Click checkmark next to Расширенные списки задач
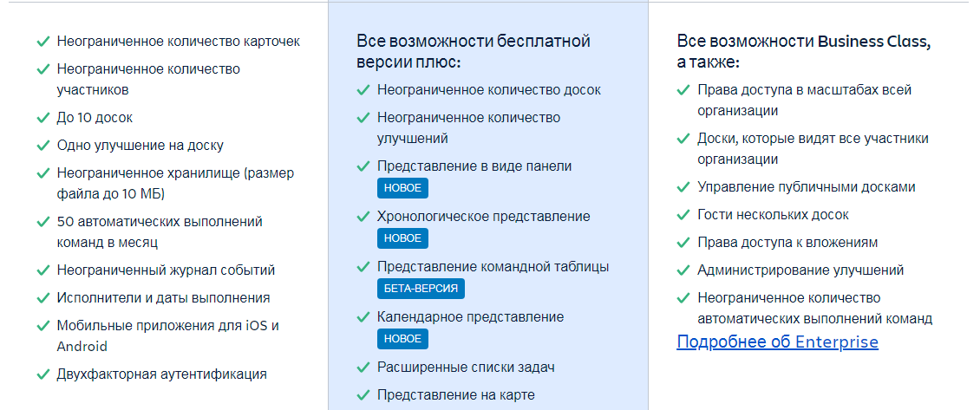980x410 pixels. pos(363,368)
